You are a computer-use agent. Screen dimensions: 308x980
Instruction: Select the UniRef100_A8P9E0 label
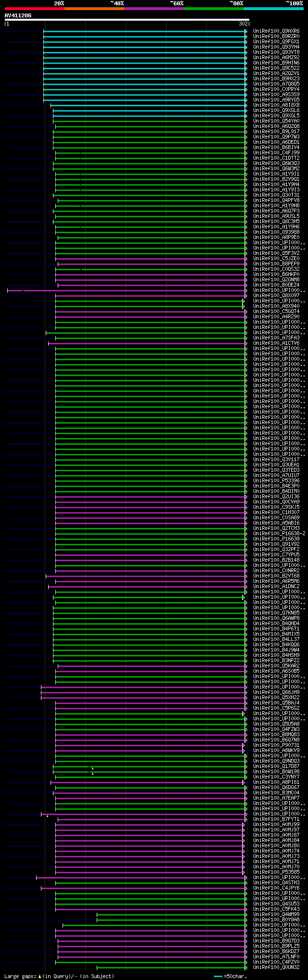pyautogui.click(x=276, y=237)
